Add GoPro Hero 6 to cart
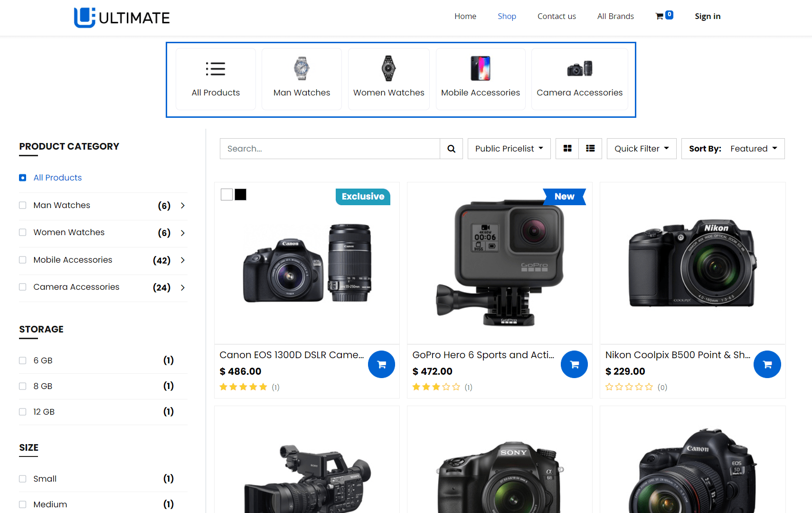This screenshot has width=812, height=513. click(574, 364)
